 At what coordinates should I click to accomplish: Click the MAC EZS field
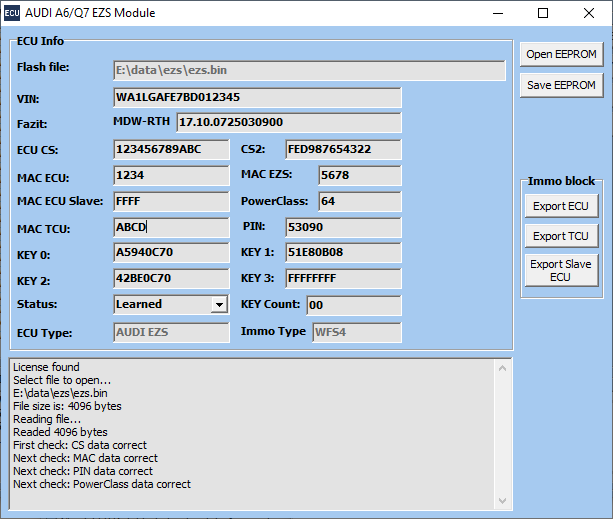[359, 175]
